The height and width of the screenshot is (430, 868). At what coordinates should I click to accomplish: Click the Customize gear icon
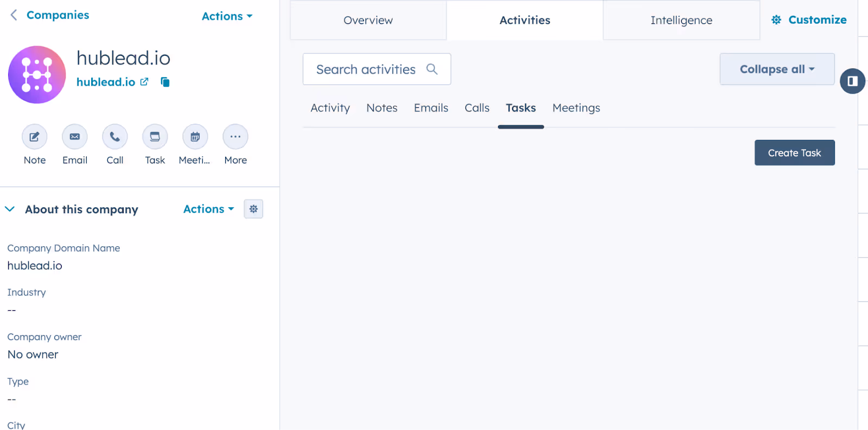pos(776,20)
